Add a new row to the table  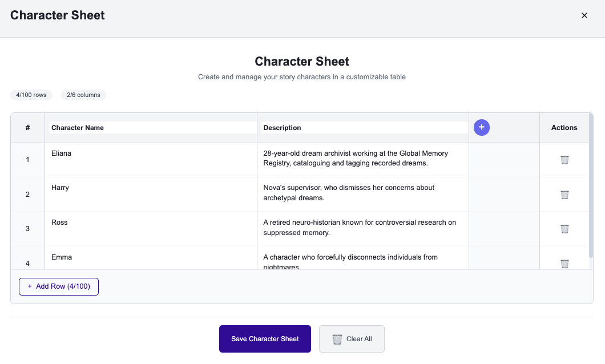[x=59, y=286]
